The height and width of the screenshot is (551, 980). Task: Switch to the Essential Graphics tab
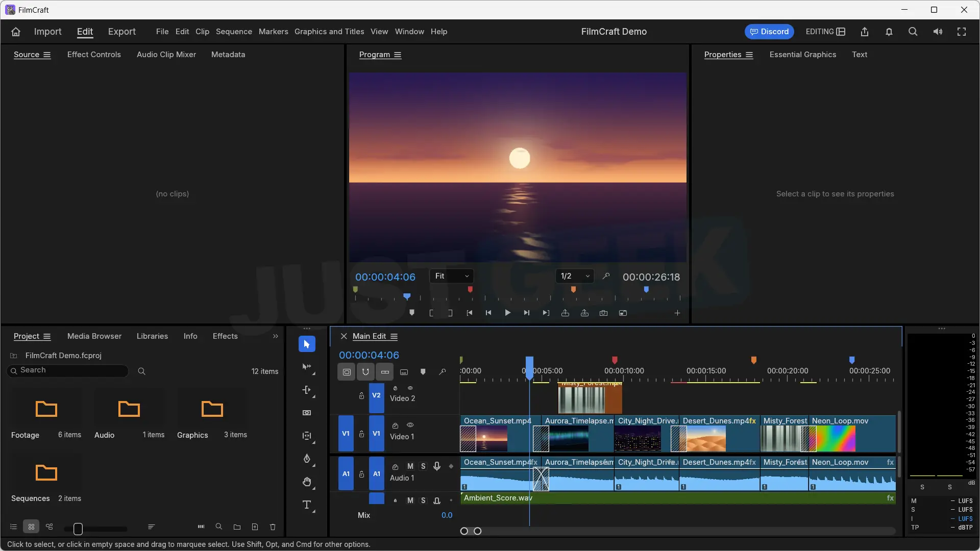803,55
